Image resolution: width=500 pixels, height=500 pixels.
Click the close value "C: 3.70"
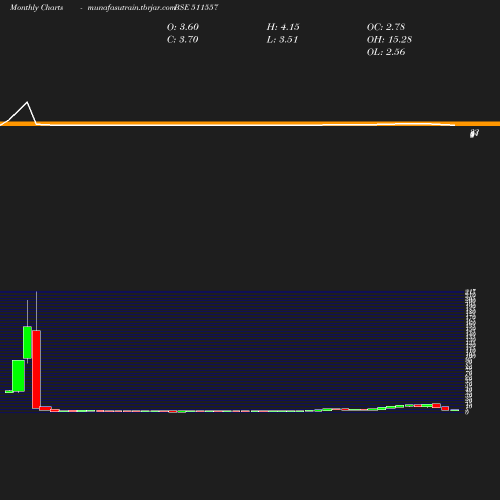coord(183,40)
